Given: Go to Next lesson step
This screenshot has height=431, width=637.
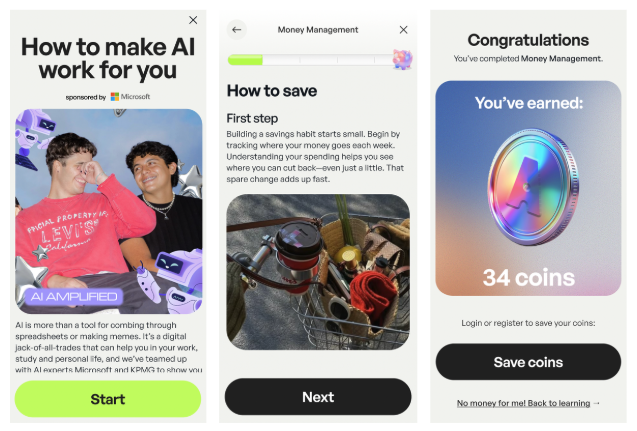Looking at the screenshot, I should tap(318, 397).
